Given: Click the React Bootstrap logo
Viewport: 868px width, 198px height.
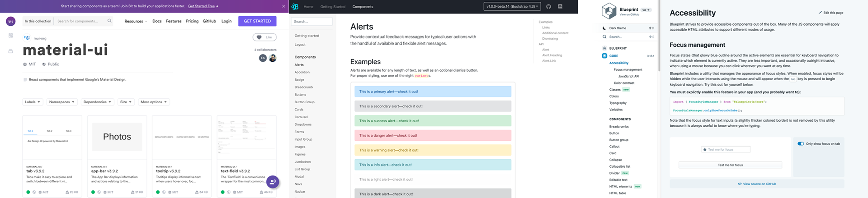Looking at the screenshot, I should pos(295,6).
